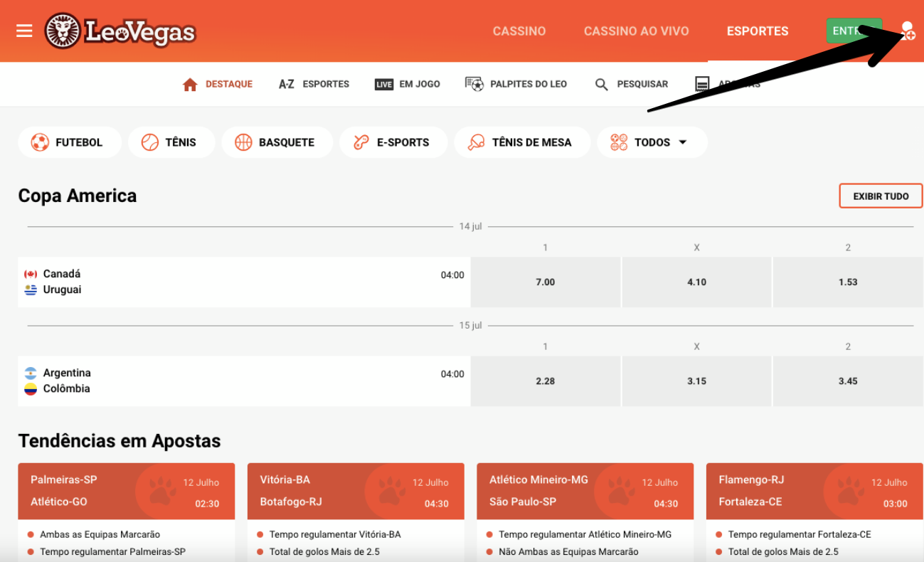Select the Esportes tab
924x562 pixels.
[x=758, y=31]
